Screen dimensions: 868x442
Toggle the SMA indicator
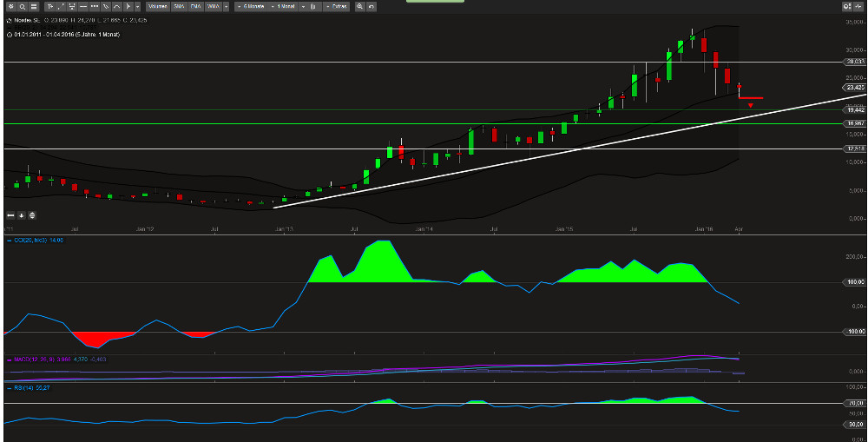click(x=178, y=7)
